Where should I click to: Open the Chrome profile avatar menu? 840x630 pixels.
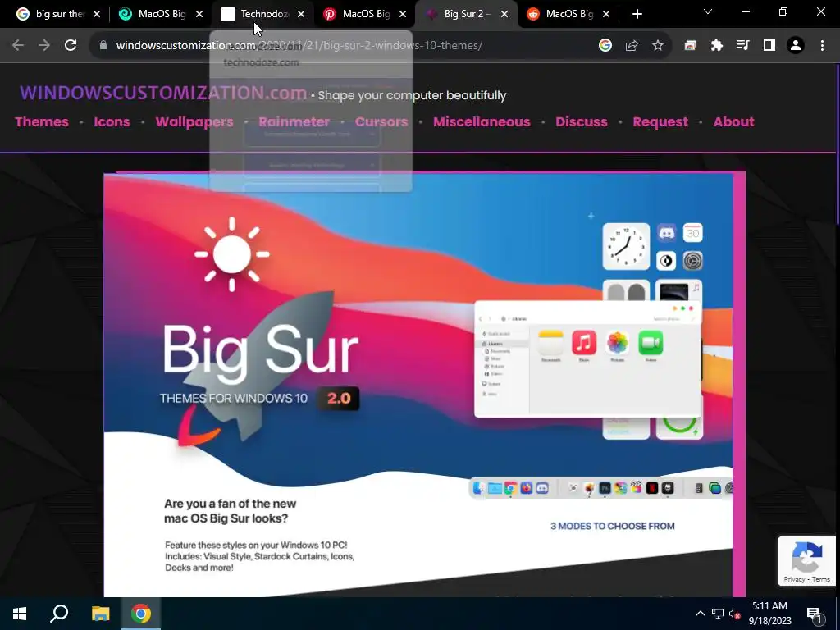[796, 46]
